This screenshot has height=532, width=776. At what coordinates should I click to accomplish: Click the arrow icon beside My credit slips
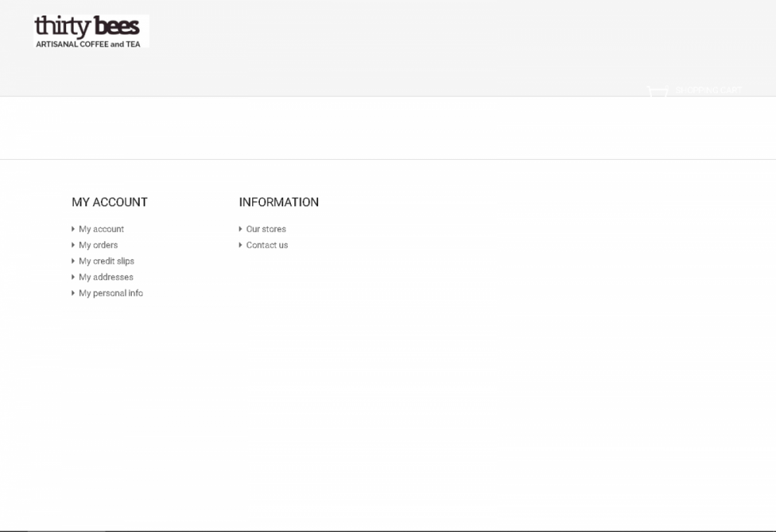pos(73,261)
